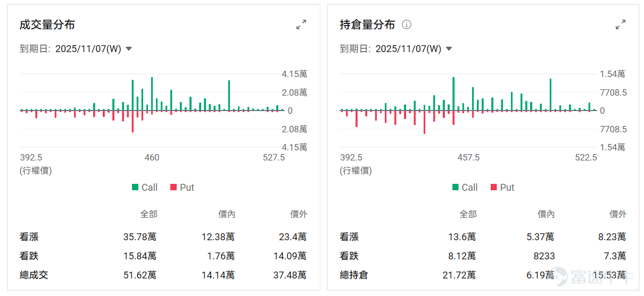Image resolution: width=644 pixels, height=296 pixels.
Task: Click the 總成交 out-of-money value 37.48萬
Action: 290,275
